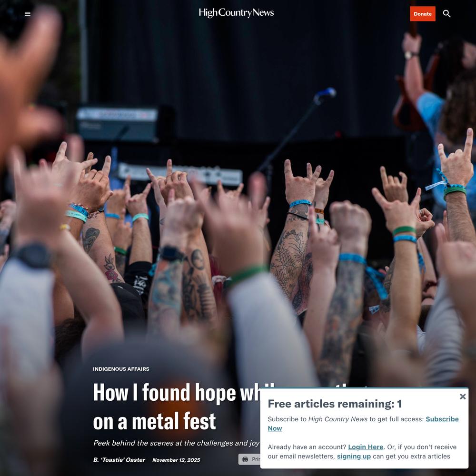The height and width of the screenshot is (476, 476).
Task: Click the microphone on the stage photo
Action: pos(325,95)
